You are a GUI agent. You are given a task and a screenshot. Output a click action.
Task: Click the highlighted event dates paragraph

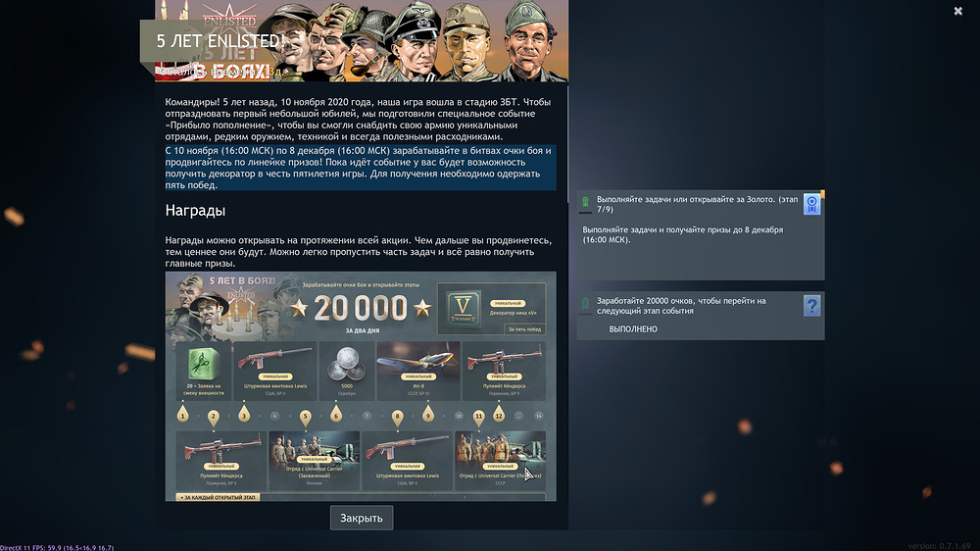coord(361,168)
